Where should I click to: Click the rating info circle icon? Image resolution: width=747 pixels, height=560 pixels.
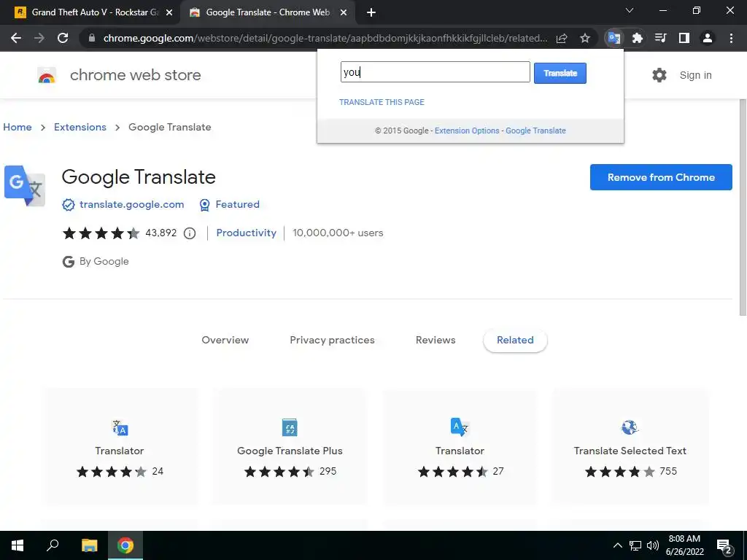tap(190, 233)
